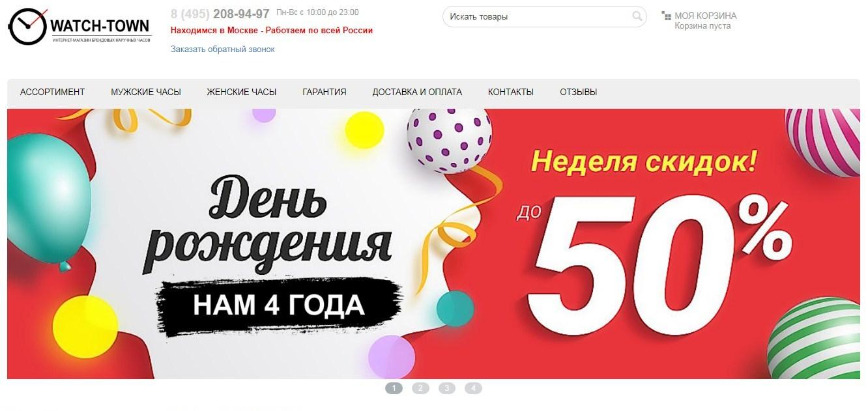Image resolution: width=868 pixels, height=411 pixels.
Task: Click the Watch-Town clock logo
Action: click(x=80, y=27)
